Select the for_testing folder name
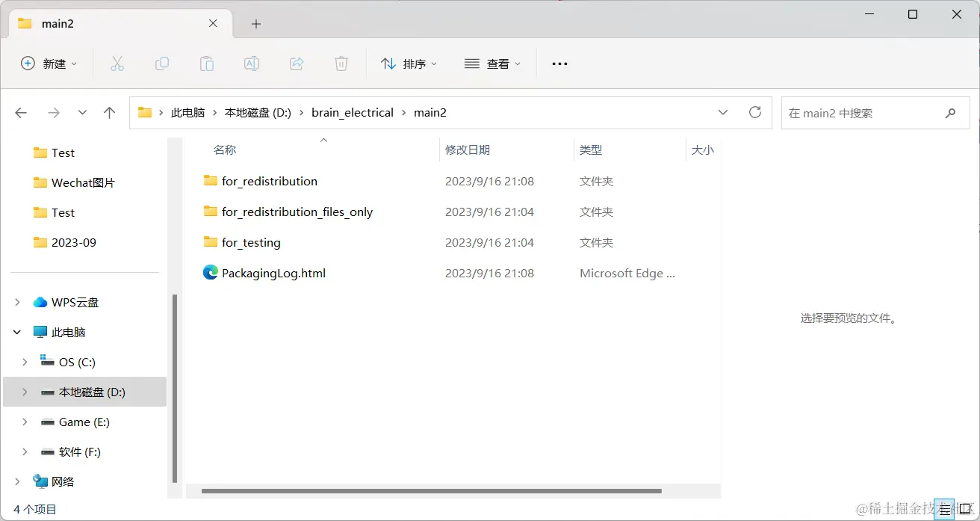Image resolution: width=980 pixels, height=521 pixels. [251, 243]
